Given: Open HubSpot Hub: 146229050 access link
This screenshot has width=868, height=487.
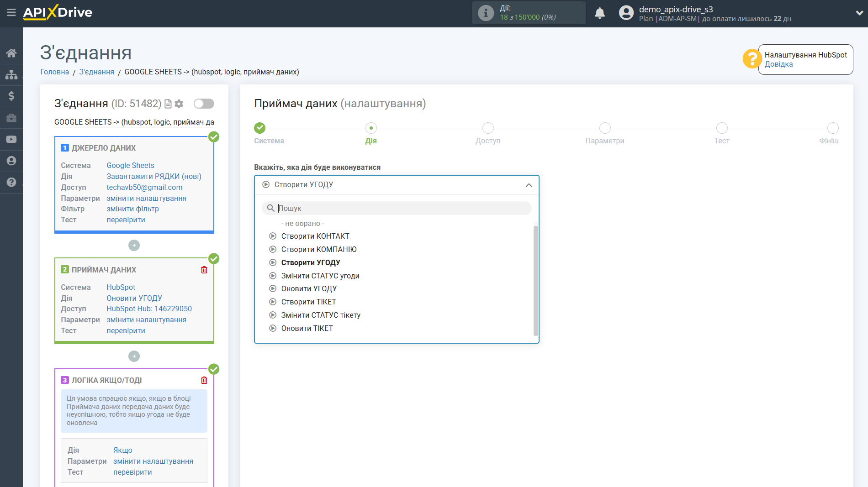Looking at the screenshot, I should pyautogui.click(x=149, y=309).
